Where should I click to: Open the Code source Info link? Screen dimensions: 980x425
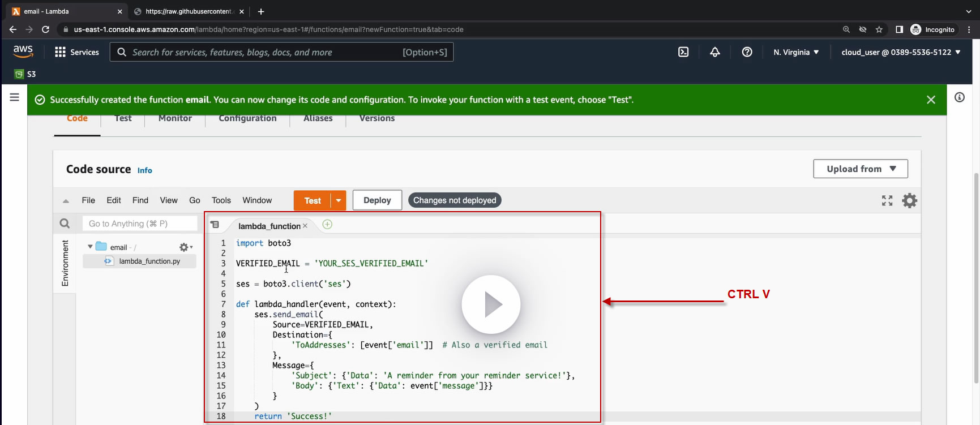coord(144,170)
